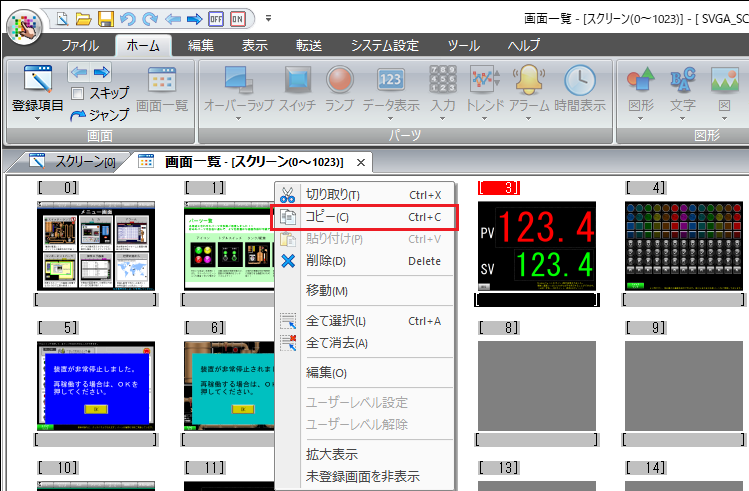749x491 pixels.
Task: Choose コピー(C) from the context menu
Action: [364, 217]
